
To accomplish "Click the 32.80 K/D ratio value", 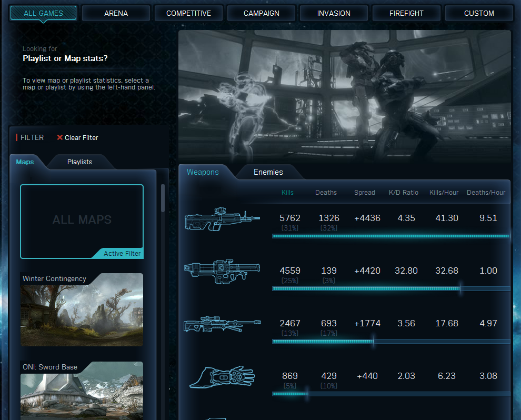I will point(406,271).
